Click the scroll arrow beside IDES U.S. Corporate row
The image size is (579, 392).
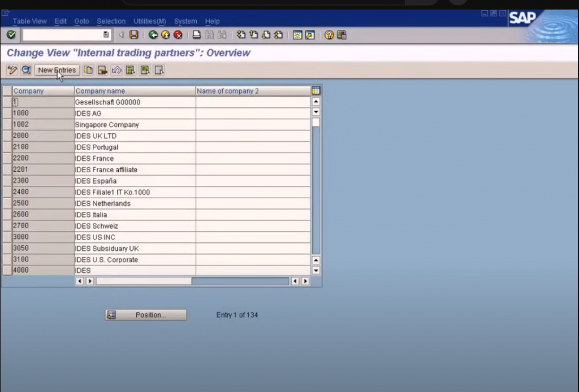316,260
